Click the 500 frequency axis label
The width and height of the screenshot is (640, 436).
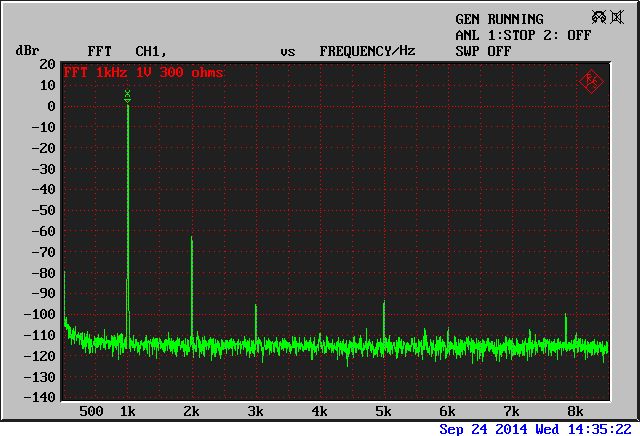click(x=91, y=411)
